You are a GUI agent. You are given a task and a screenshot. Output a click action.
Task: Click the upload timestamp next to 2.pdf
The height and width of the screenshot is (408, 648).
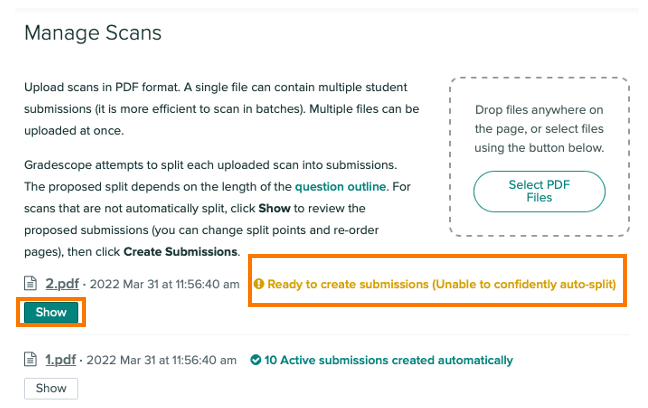pyautogui.click(x=165, y=284)
